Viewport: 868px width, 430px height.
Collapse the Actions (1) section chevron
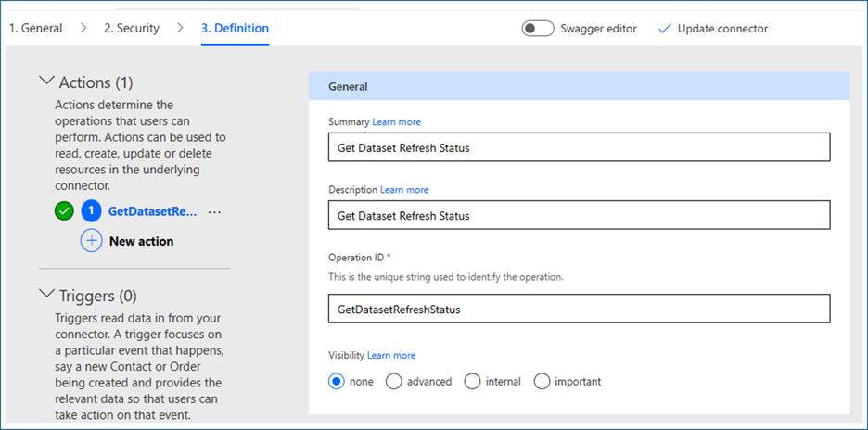coord(46,81)
